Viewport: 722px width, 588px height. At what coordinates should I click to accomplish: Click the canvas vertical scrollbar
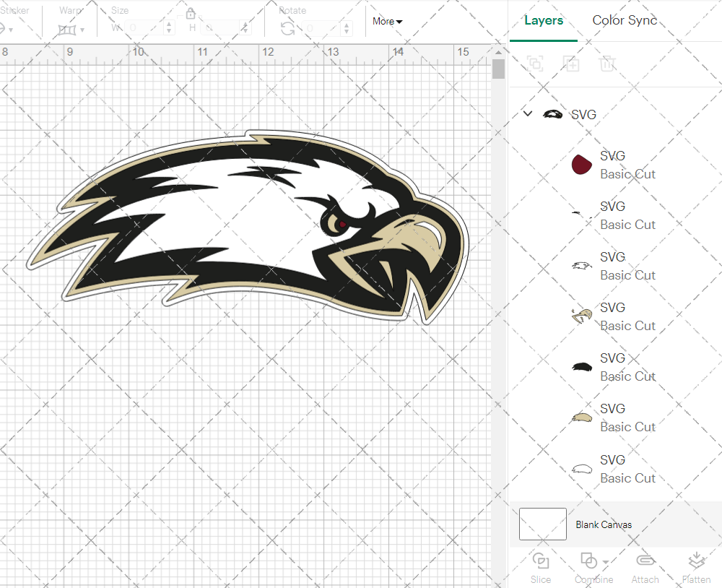pyautogui.click(x=497, y=69)
